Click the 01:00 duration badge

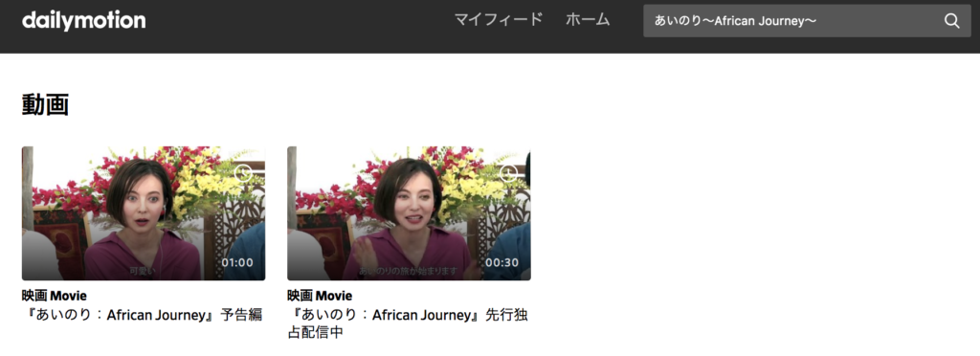pos(237,262)
